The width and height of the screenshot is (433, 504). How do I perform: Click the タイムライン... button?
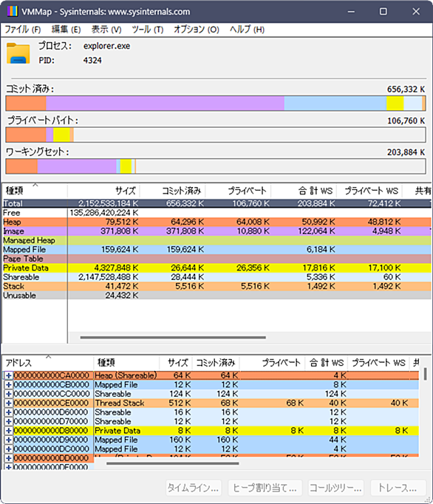click(193, 488)
